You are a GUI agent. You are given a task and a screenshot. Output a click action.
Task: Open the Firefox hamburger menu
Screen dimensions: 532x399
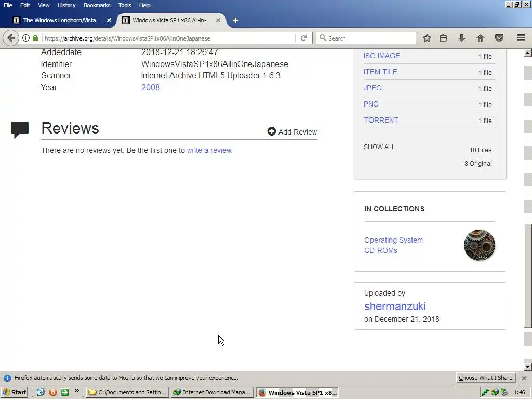521,38
